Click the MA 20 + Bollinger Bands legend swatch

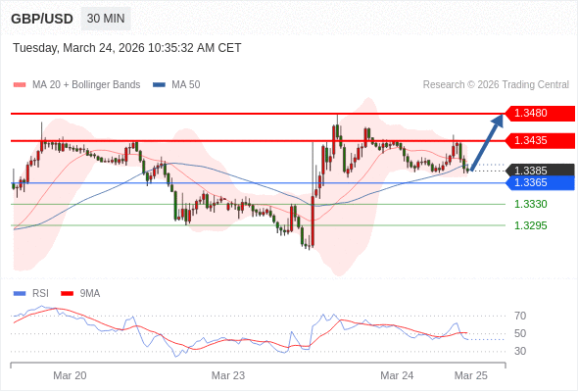pyautogui.click(x=20, y=85)
